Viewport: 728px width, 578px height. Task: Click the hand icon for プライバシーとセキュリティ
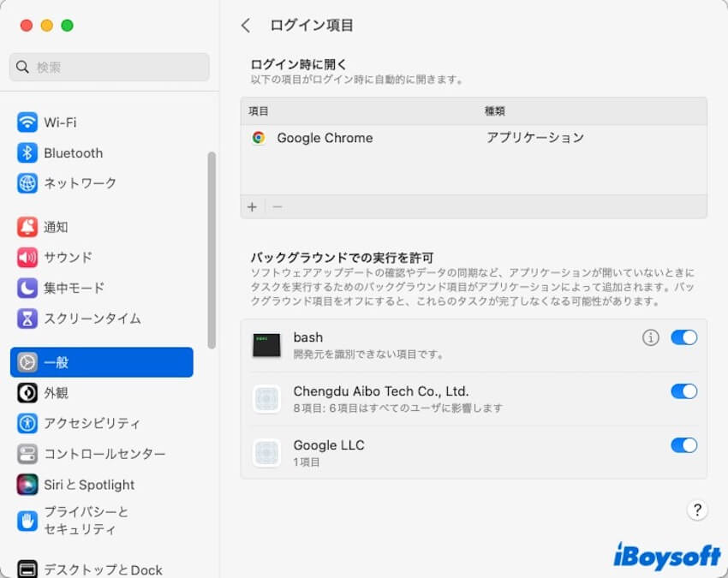coord(27,521)
